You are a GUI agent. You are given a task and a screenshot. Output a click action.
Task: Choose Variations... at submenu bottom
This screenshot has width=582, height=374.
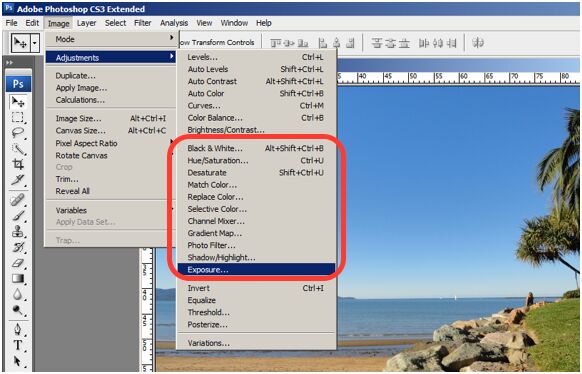point(256,343)
